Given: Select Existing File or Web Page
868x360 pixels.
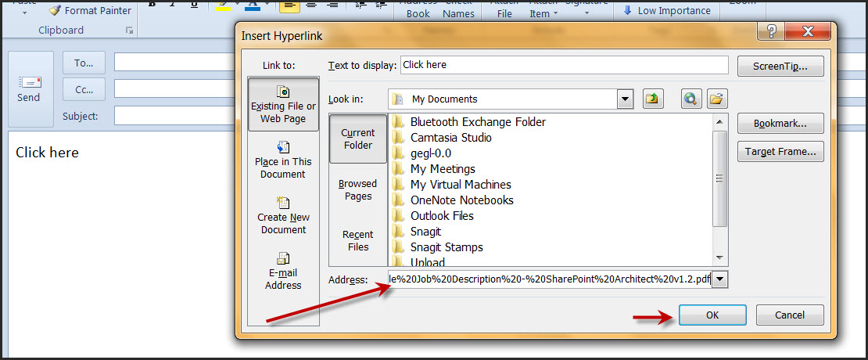Looking at the screenshot, I should tap(283, 103).
